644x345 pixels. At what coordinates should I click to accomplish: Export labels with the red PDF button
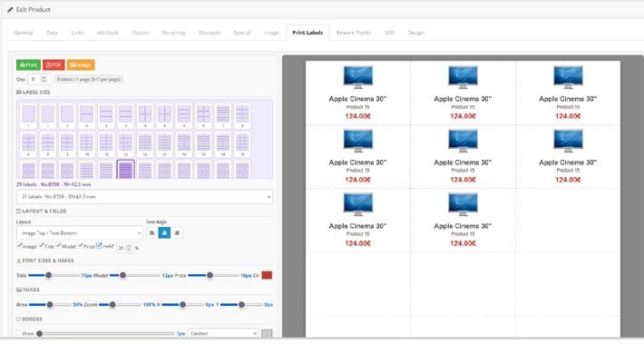click(x=54, y=65)
